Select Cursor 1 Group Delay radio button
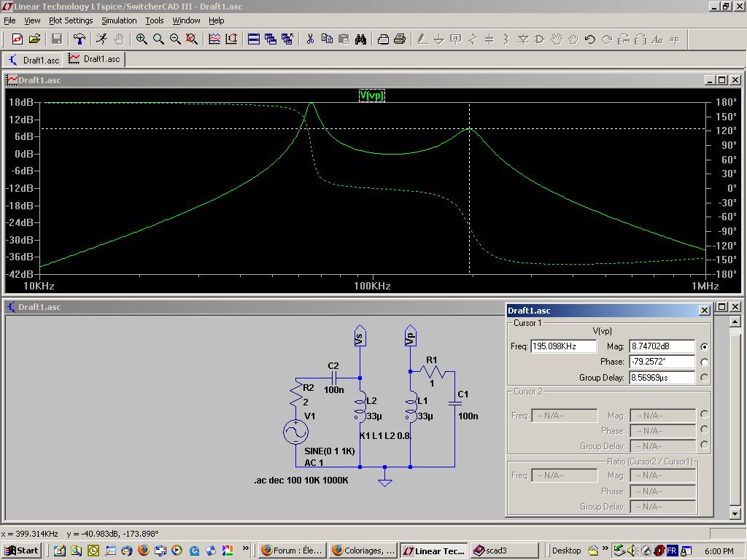 (704, 378)
